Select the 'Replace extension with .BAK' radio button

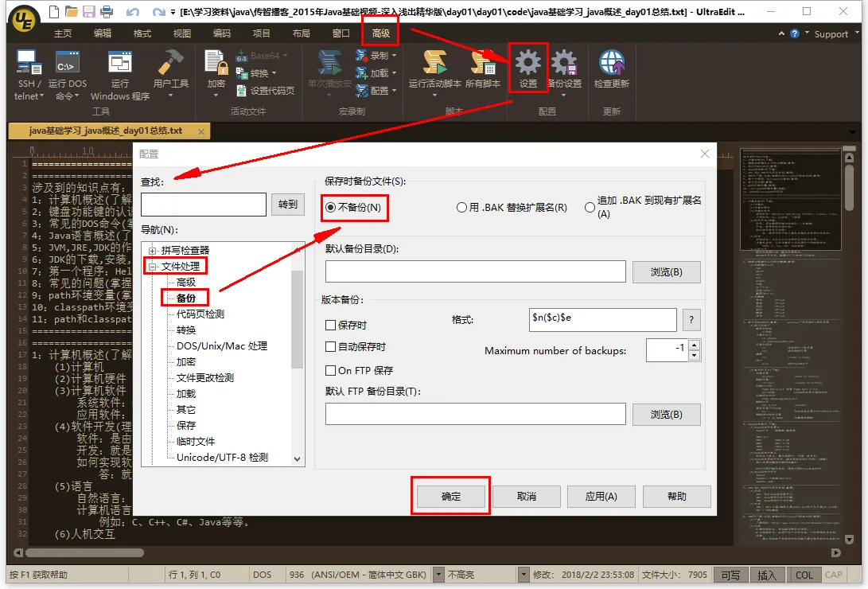(461, 208)
